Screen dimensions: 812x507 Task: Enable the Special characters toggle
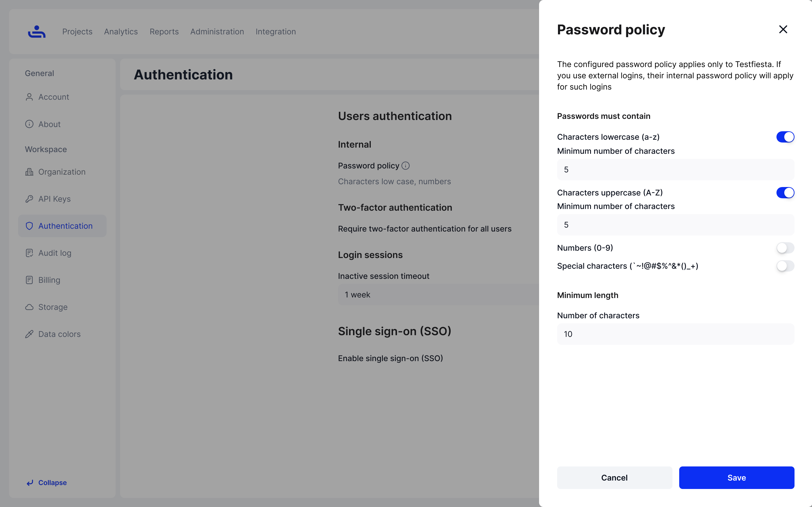click(x=785, y=266)
